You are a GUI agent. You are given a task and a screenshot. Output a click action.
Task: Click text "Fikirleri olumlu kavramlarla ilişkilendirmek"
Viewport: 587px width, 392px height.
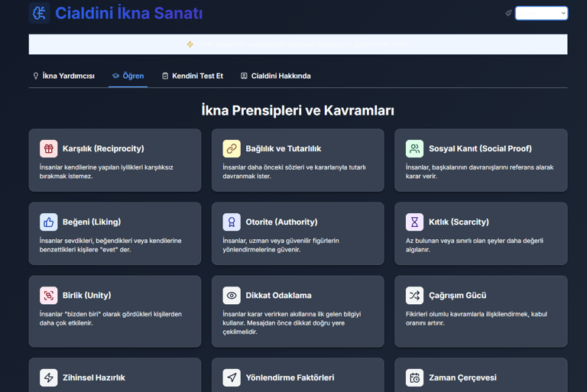coord(466,314)
